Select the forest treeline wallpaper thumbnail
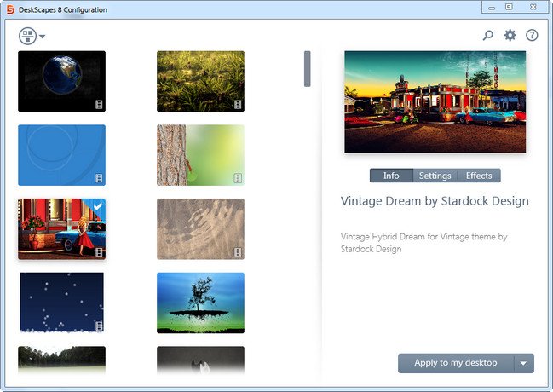553x392 pixels. tap(61, 360)
